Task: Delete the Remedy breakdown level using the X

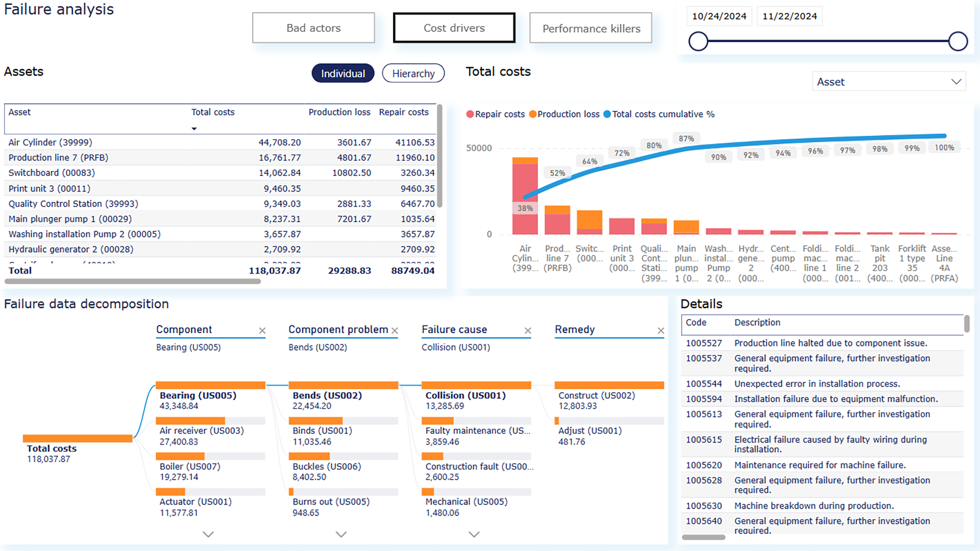Action: tap(661, 331)
